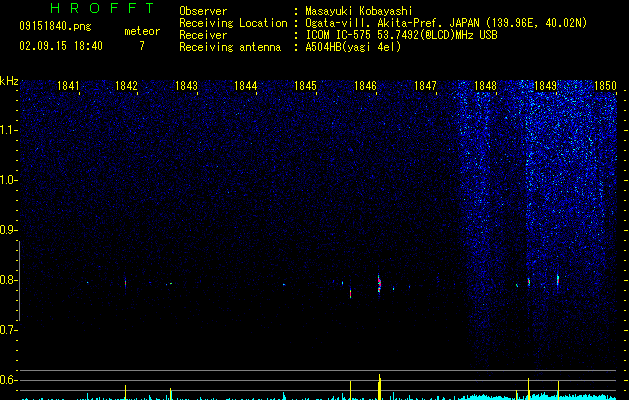The height and width of the screenshot is (400, 629).
Task: Click the 'Receiver' field label
Action: click(203, 35)
